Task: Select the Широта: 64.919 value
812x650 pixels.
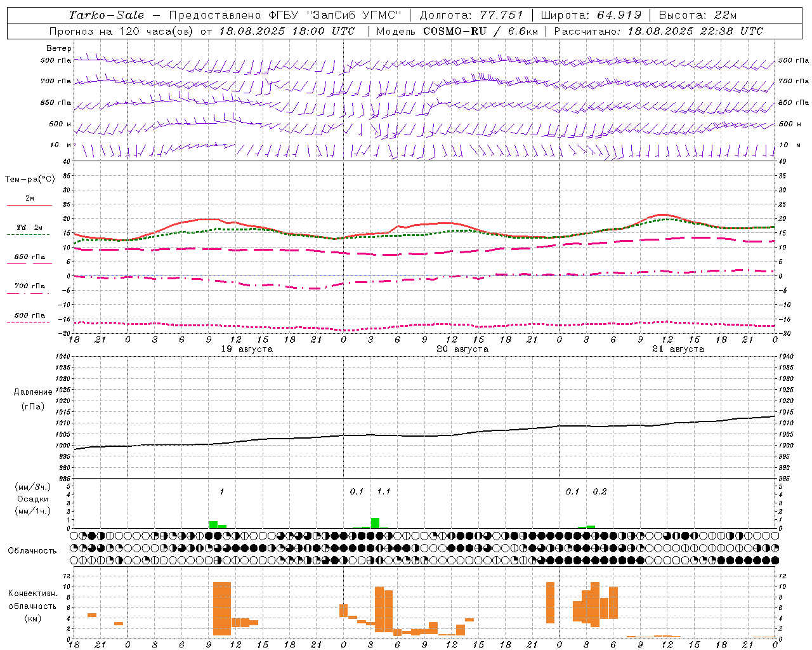Action: (x=591, y=15)
